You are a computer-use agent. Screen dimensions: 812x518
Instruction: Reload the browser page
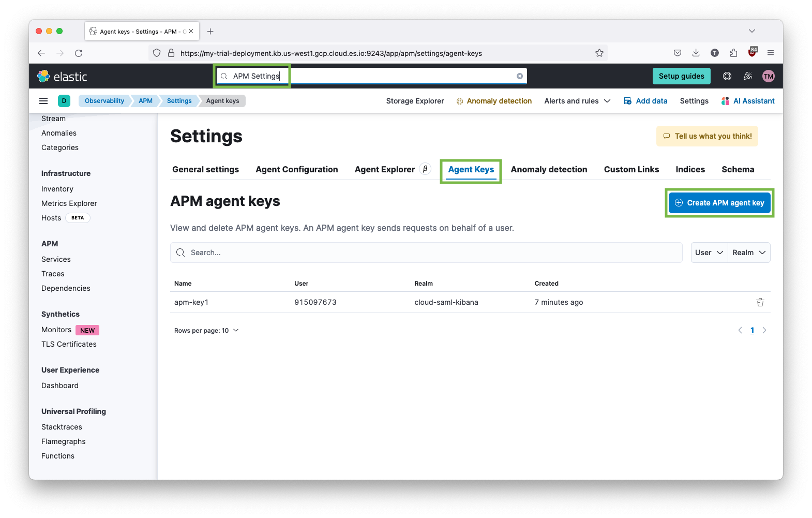[x=79, y=53]
